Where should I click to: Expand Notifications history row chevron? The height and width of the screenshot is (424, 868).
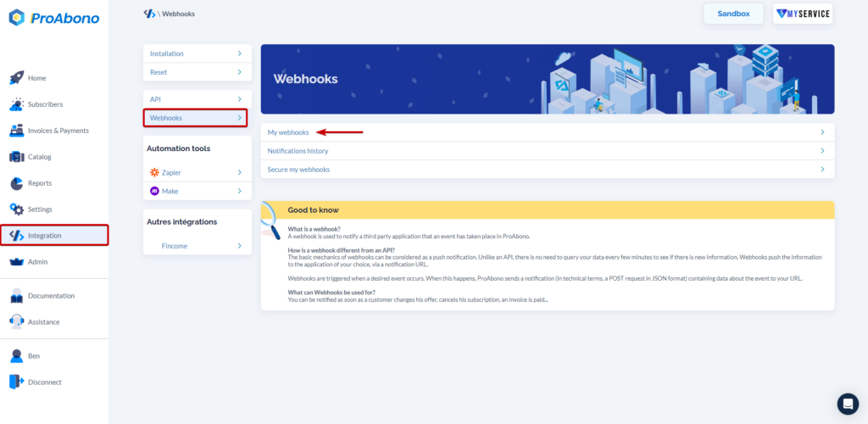coord(822,151)
